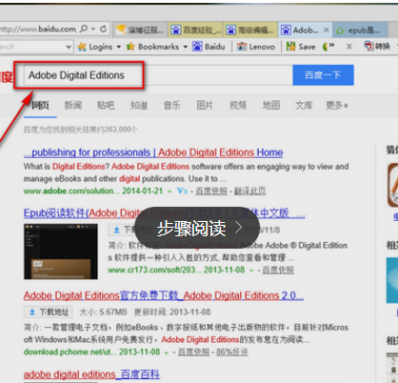
Task: Select the 贴吧 search category
Action: [106, 106]
